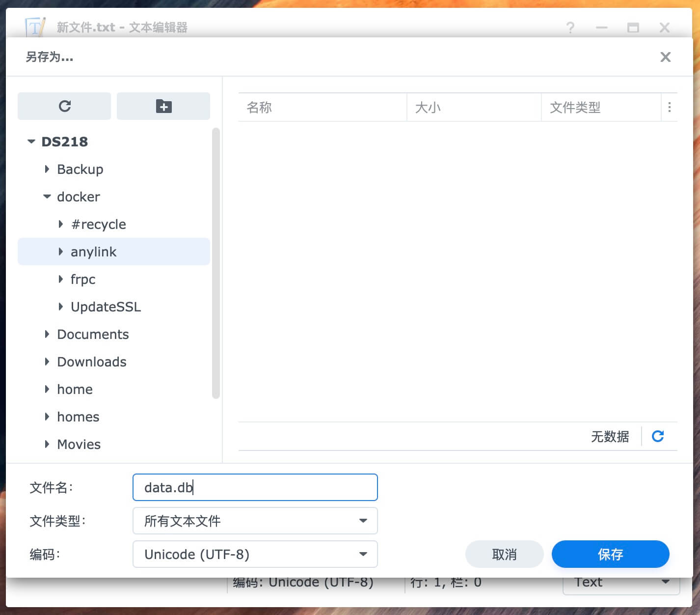Select the #recycle folder
Viewport: 700px width, 615px height.
coord(98,224)
